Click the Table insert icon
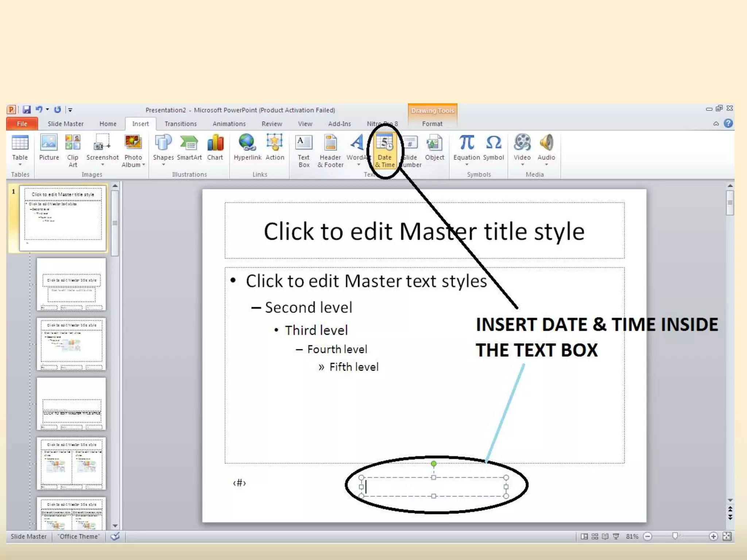 tap(20, 143)
